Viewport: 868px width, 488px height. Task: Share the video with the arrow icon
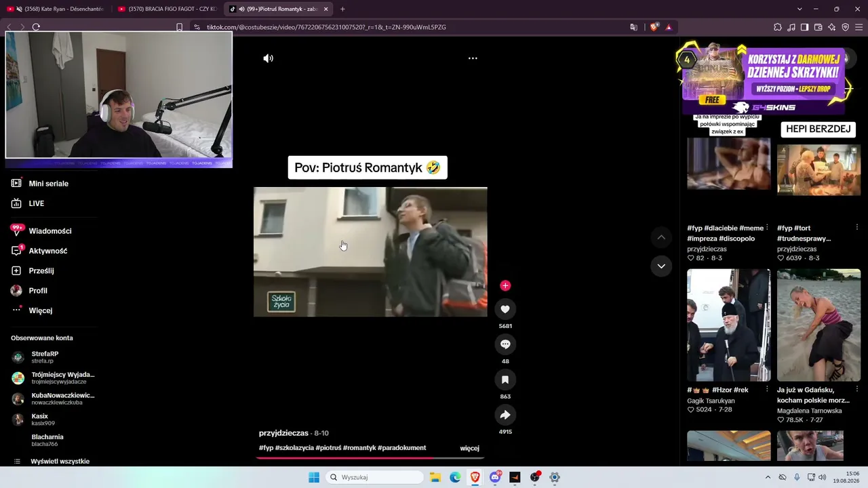point(505,415)
